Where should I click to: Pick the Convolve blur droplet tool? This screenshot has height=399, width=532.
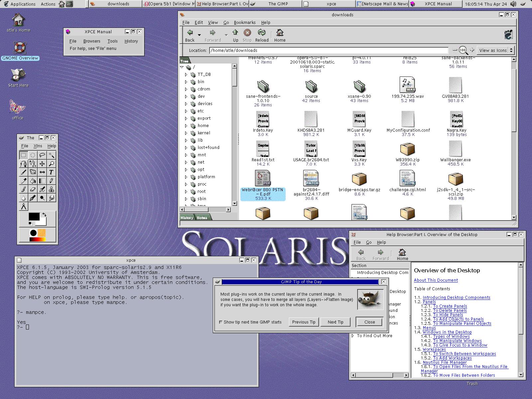click(23, 198)
